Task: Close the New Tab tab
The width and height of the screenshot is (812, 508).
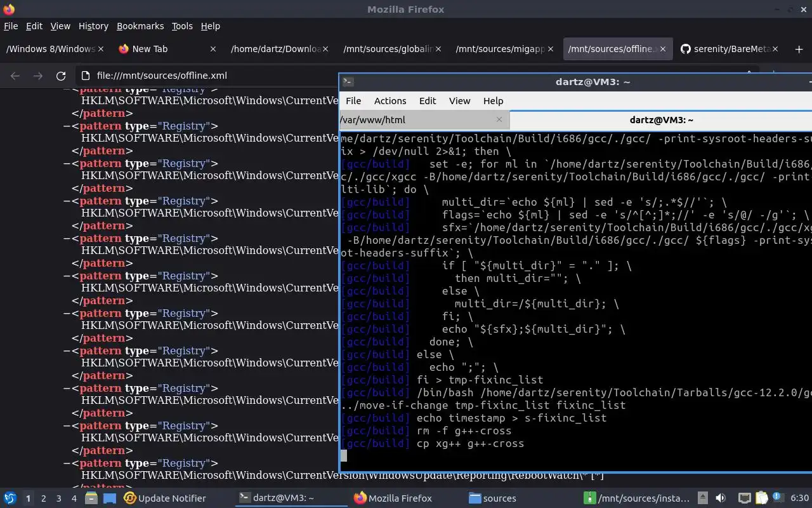Action: [213, 49]
